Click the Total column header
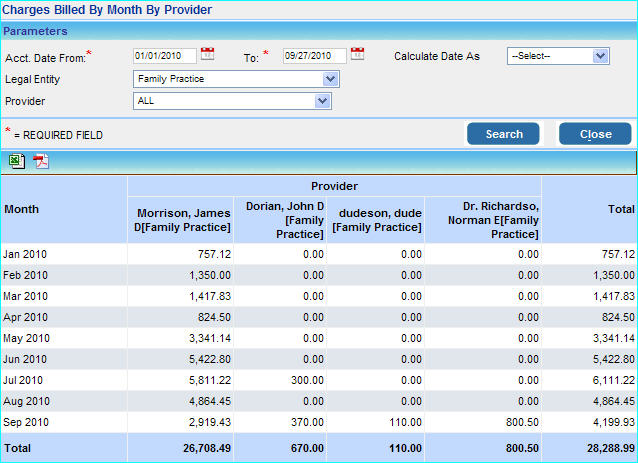The width and height of the screenshot is (638, 463). (621, 209)
